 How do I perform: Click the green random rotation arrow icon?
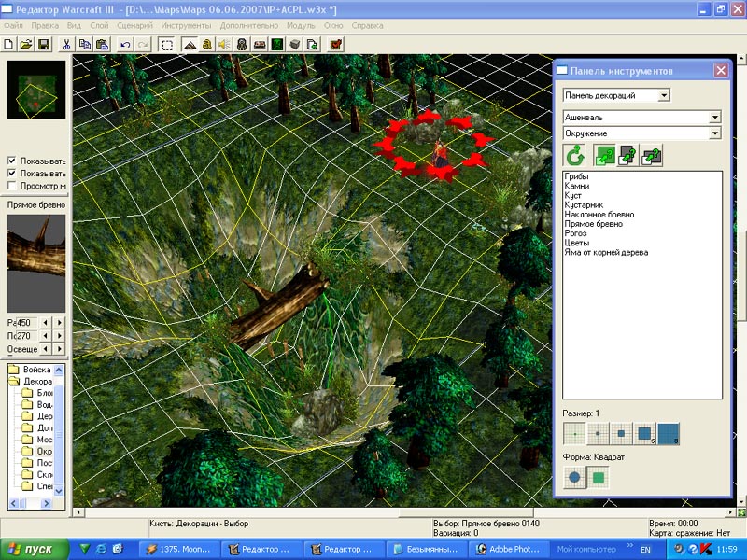tap(575, 155)
